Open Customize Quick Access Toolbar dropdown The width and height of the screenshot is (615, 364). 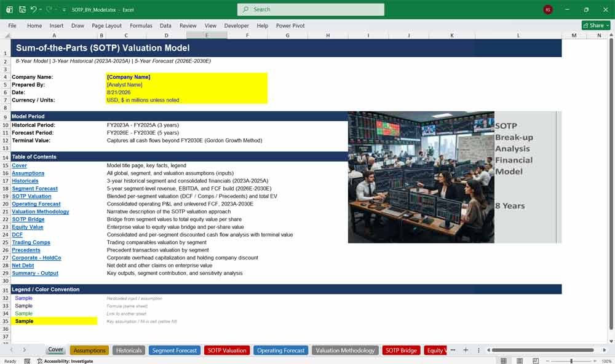pos(64,10)
